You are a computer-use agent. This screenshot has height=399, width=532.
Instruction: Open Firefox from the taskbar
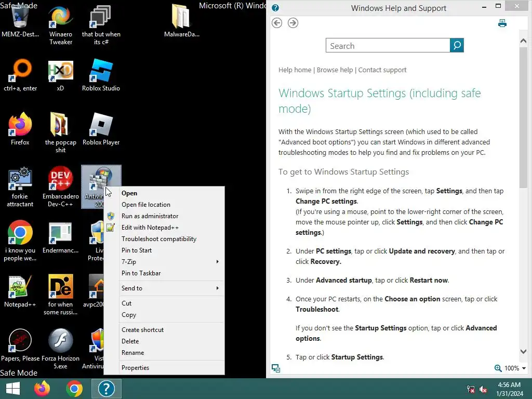42,389
